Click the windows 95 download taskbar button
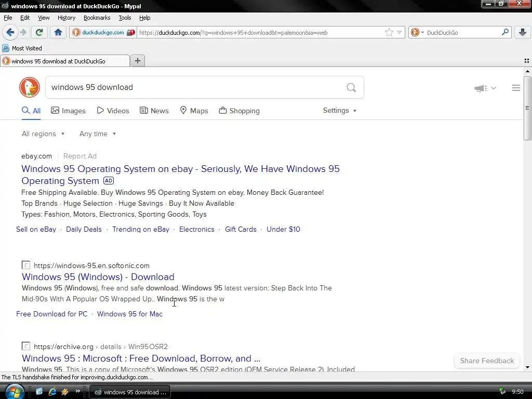Viewport: 532px width, 399px height. pyautogui.click(x=129, y=392)
